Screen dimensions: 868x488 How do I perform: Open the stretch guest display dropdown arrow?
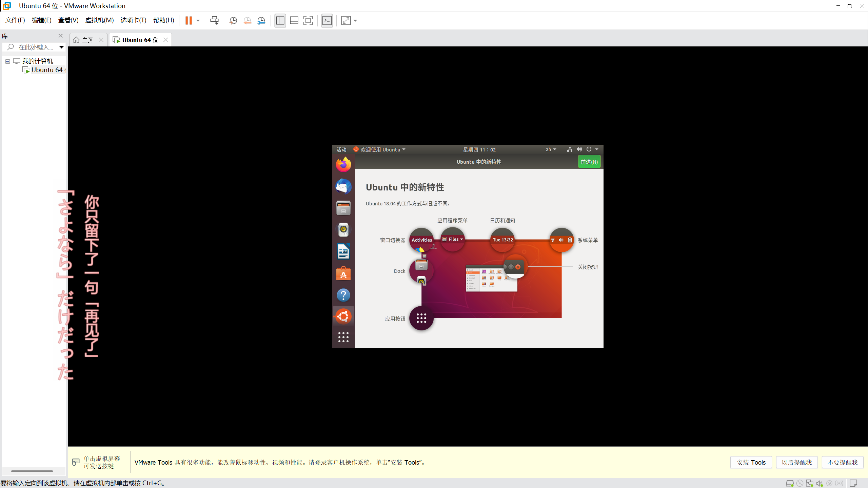coord(355,20)
